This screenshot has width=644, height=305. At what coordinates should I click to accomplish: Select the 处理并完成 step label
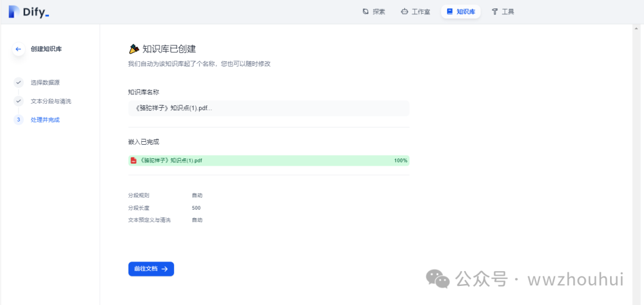(45, 120)
